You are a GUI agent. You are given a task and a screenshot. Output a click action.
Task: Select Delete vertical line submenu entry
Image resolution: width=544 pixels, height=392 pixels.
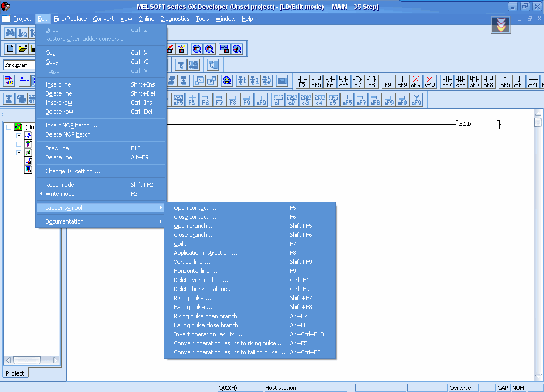250,280
